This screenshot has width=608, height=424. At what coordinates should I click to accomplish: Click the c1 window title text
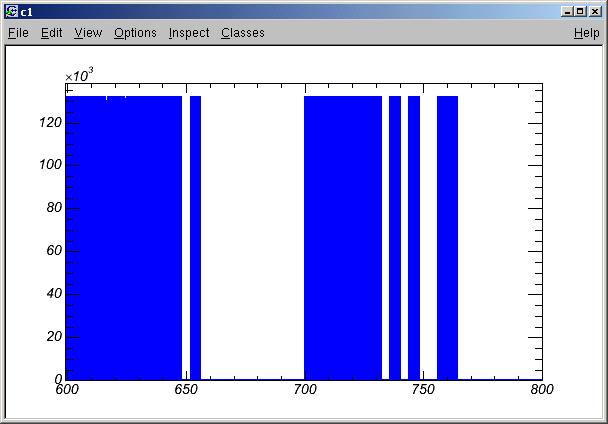pos(26,12)
